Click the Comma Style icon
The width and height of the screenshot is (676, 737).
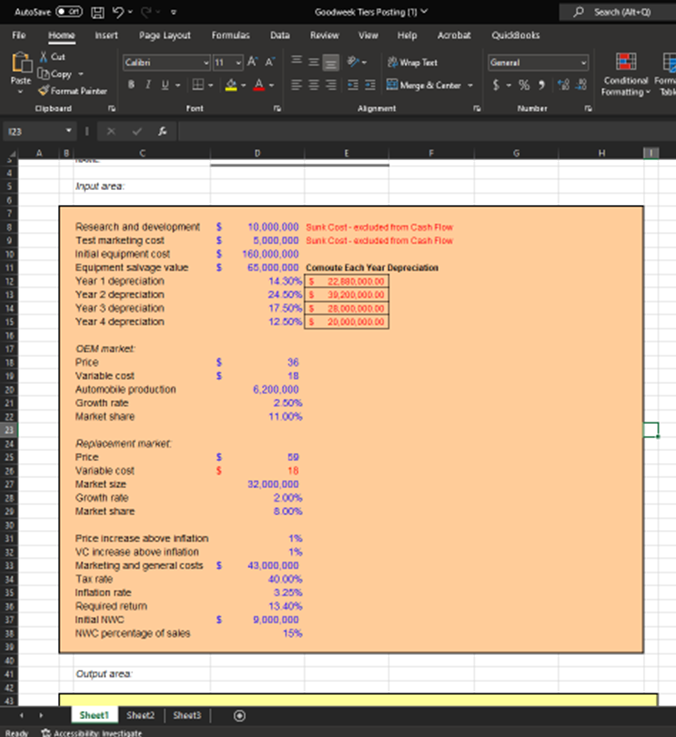point(542,85)
